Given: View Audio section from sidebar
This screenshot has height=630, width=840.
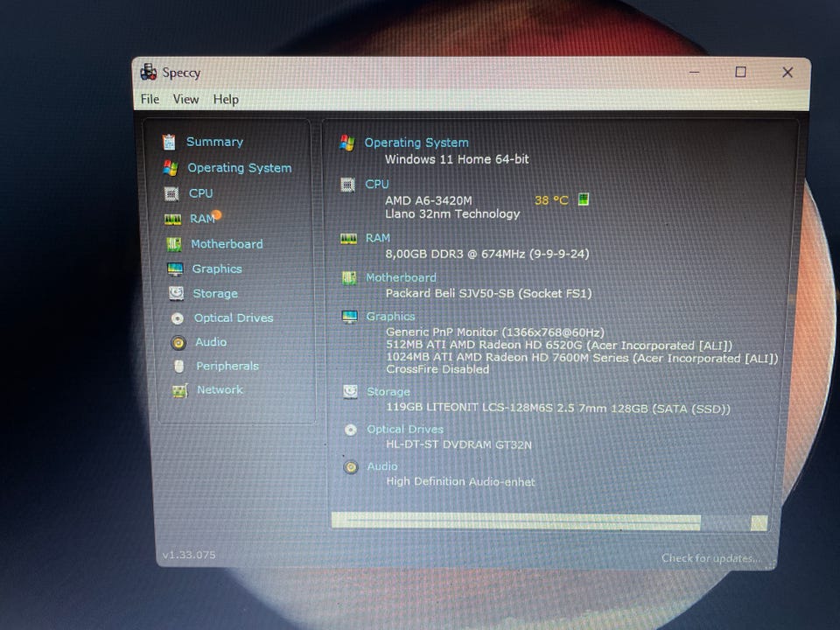Looking at the screenshot, I should (x=211, y=342).
